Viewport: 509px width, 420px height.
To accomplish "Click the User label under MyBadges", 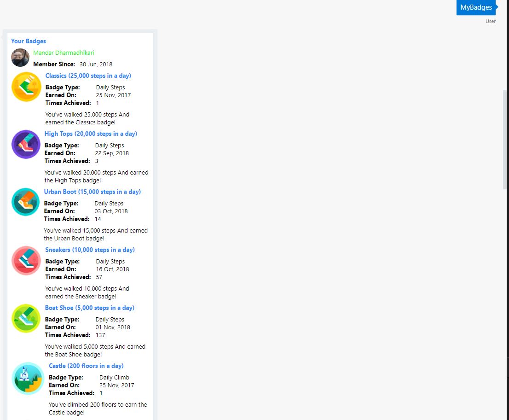I will coord(491,22).
